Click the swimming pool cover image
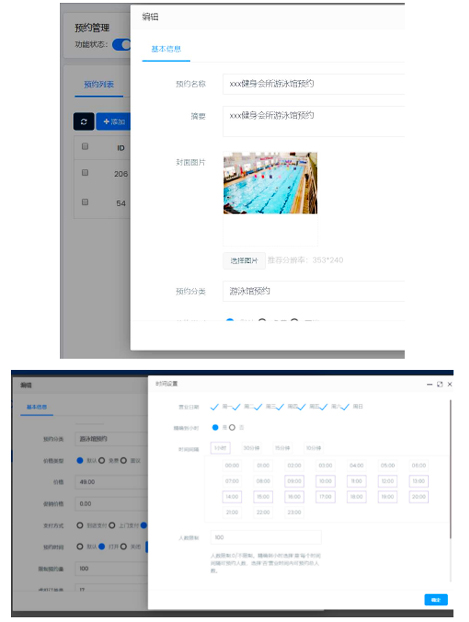The width and height of the screenshot is (469, 622). [x=270, y=183]
